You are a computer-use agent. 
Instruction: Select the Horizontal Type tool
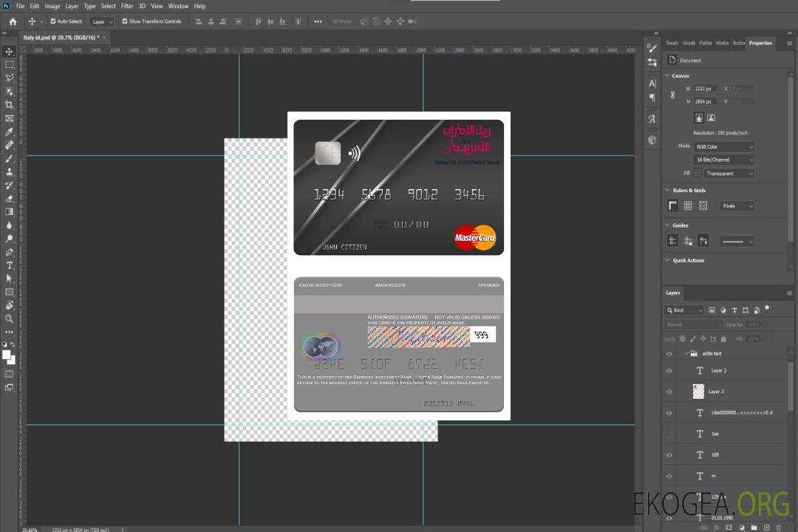tap(9, 265)
